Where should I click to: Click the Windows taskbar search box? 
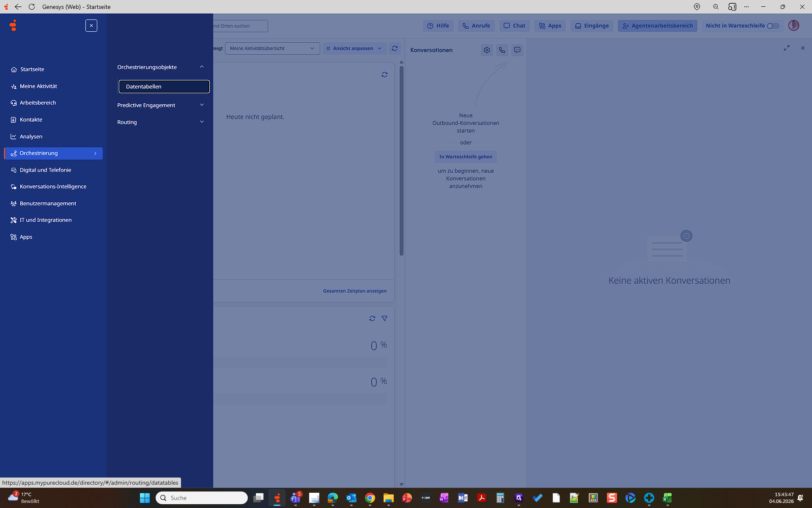[x=202, y=498]
